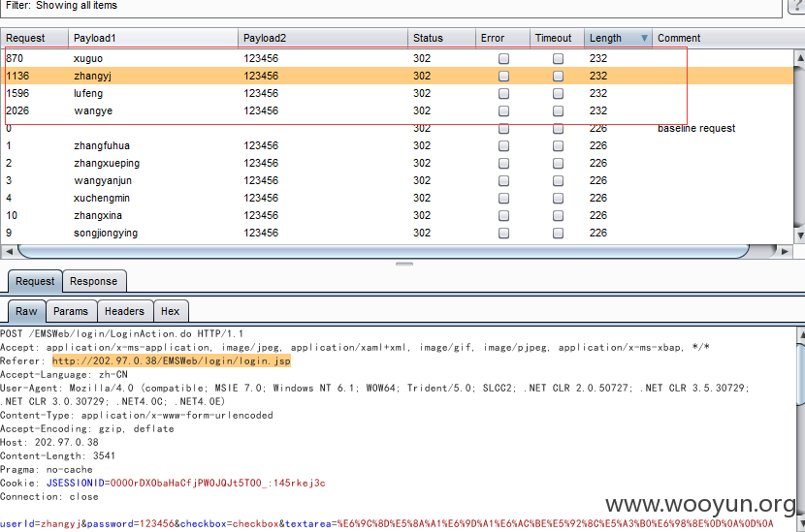The width and height of the screenshot is (805, 532).
Task: Select request row 870 xuguo
Action: point(397,58)
